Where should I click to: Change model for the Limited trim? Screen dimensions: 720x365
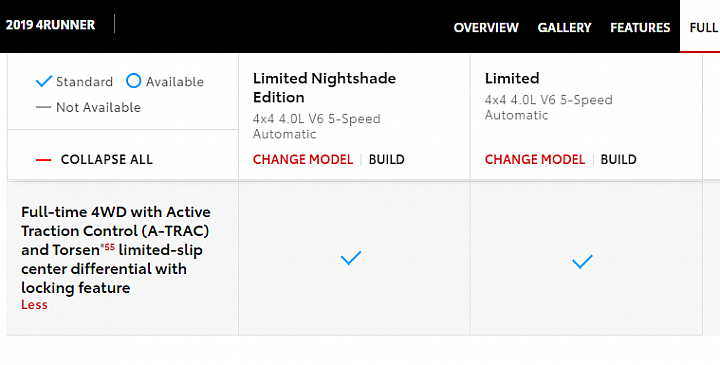point(535,159)
